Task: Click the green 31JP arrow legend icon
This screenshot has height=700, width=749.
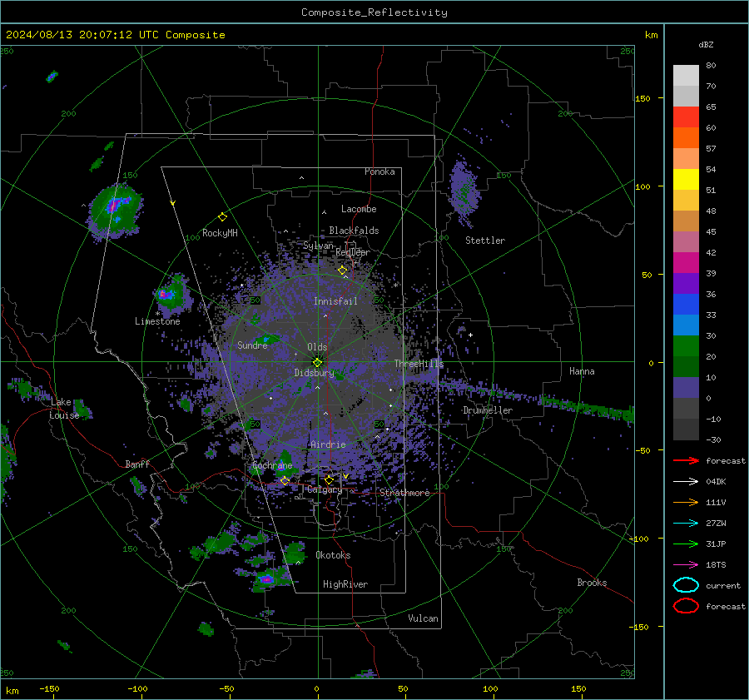Action: coord(686,544)
